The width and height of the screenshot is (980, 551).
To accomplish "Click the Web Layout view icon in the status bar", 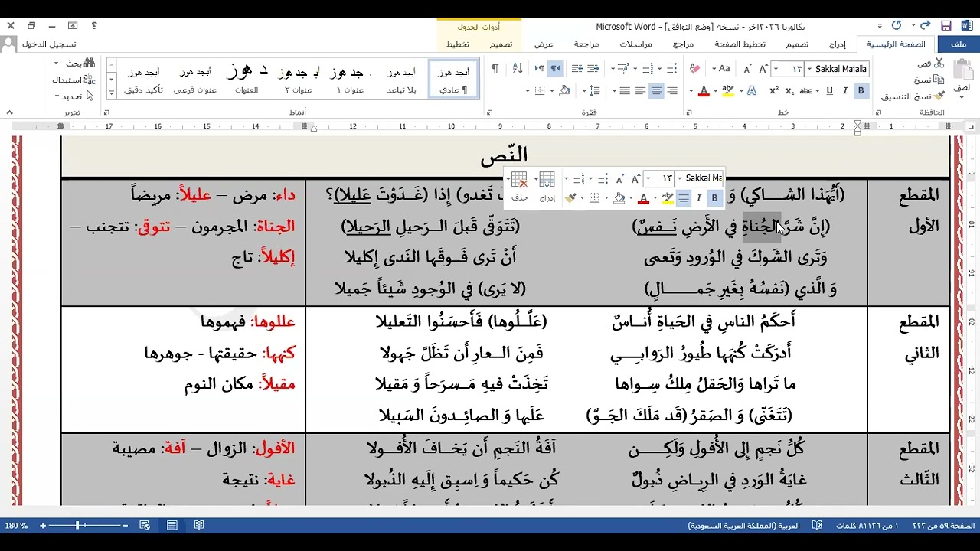I will point(145,526).
